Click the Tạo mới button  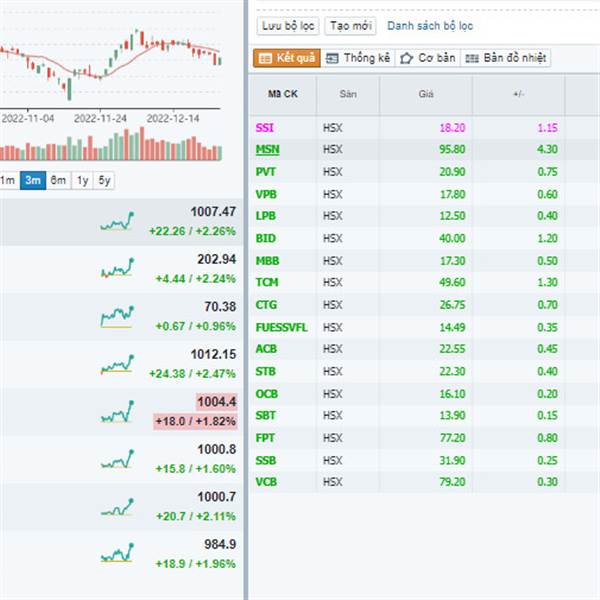pos(351,26)
